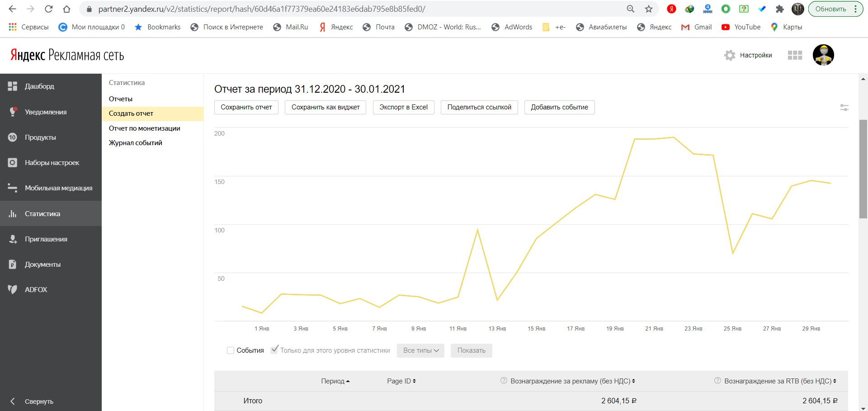Click the Настройки label in header
This screenshot has width=868, height=411.
click(756, 55)
